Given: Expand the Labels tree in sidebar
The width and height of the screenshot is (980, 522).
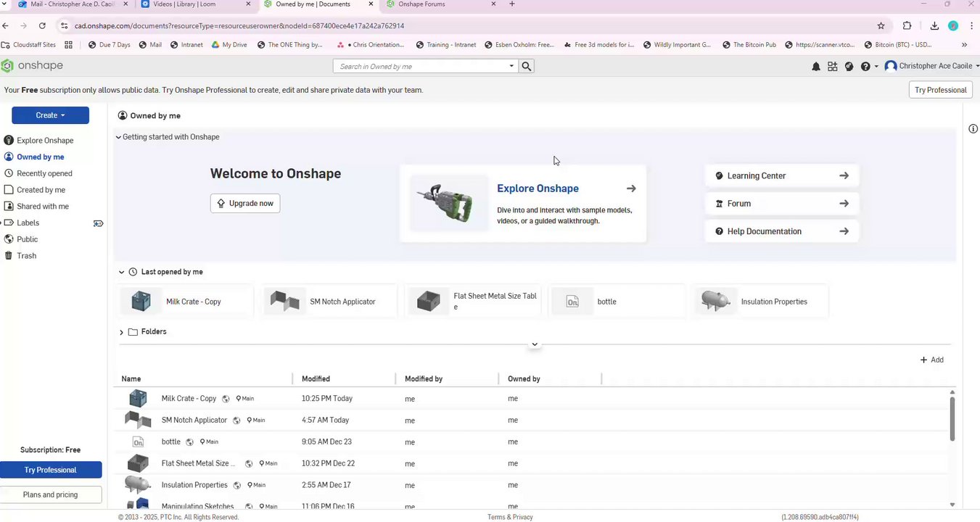Looking at the screenshot, I should 1,223.
